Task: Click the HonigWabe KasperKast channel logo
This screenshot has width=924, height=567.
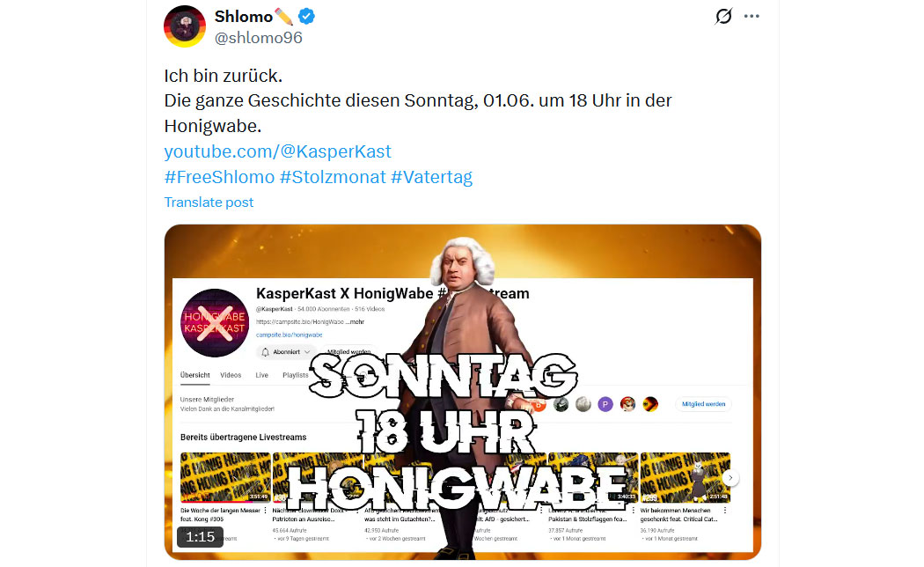Action: point(215,323)
